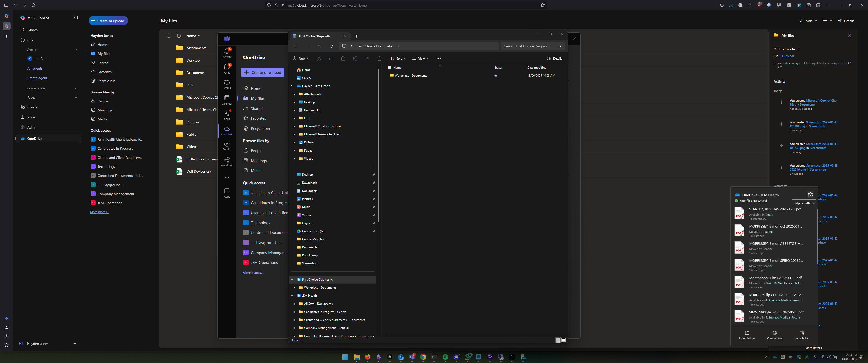Open Workplace - Documents folder in file list
Viewport: 868px width, 363px height.
click(411, 75)
